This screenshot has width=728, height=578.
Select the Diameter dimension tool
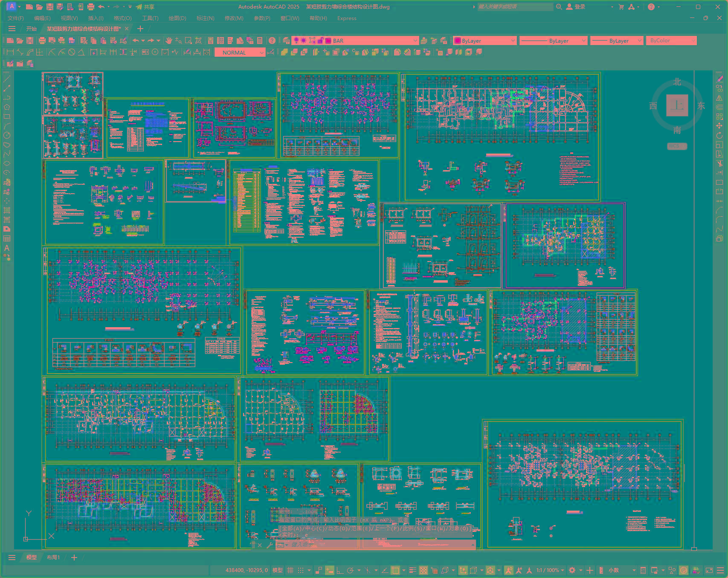[72, 52]
